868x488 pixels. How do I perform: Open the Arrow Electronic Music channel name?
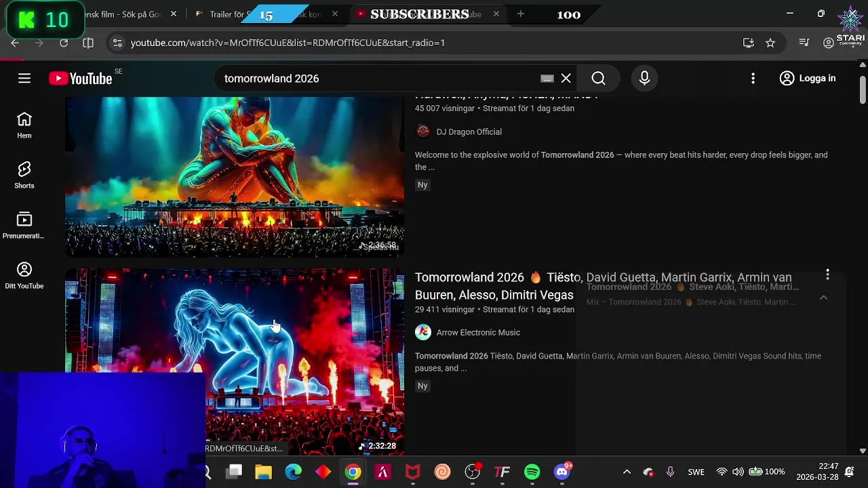pyautogui.click(x=478, y=333)
